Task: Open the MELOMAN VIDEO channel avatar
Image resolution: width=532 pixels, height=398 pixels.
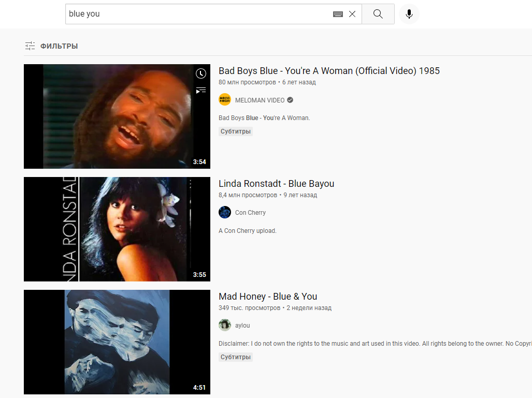Action: point(225,100)
